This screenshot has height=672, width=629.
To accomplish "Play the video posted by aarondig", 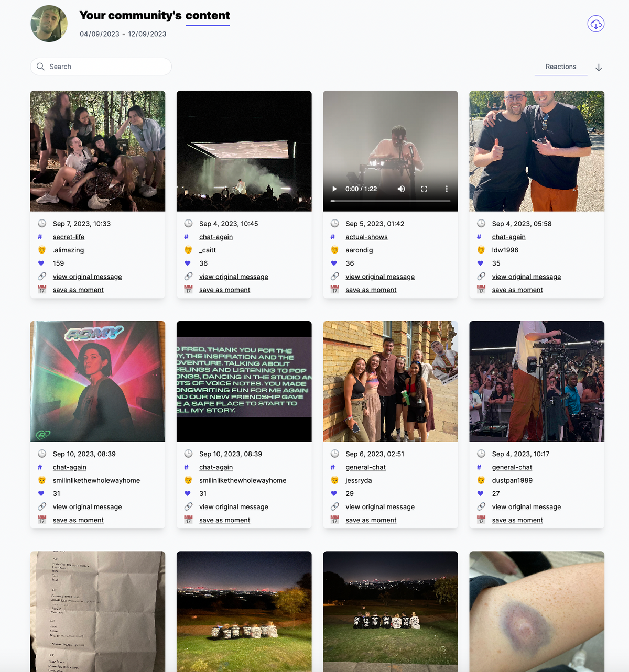I will click(334, 189).
